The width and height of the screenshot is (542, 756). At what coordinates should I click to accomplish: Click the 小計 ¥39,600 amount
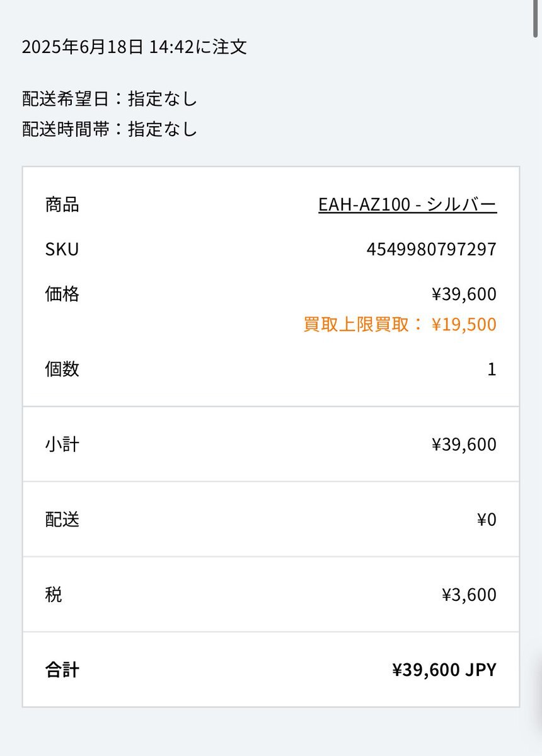(x=464, y=445)
